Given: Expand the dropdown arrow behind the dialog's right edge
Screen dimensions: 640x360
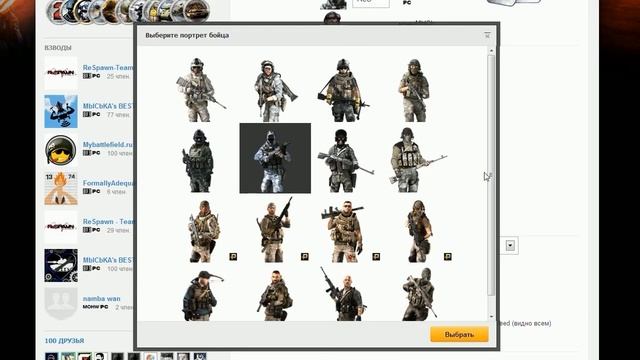Looking at the screenshot, I should (510, 246).
